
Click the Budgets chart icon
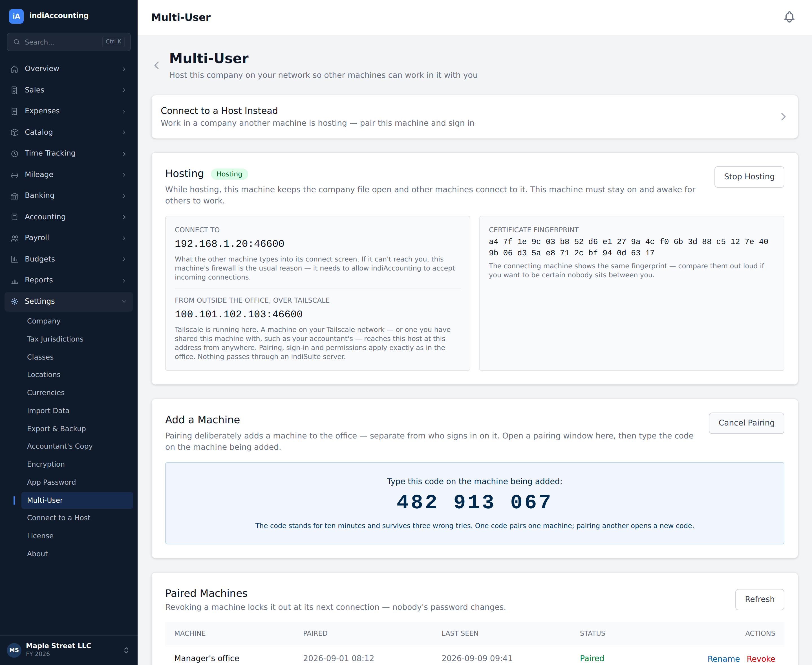[x=15, y=259]
